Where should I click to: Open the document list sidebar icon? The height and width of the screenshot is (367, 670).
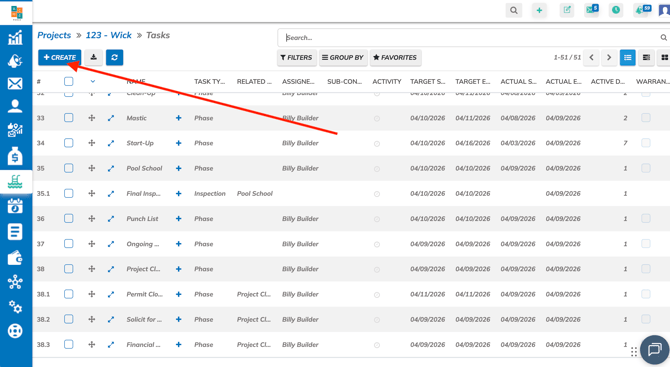pos(15,232)
